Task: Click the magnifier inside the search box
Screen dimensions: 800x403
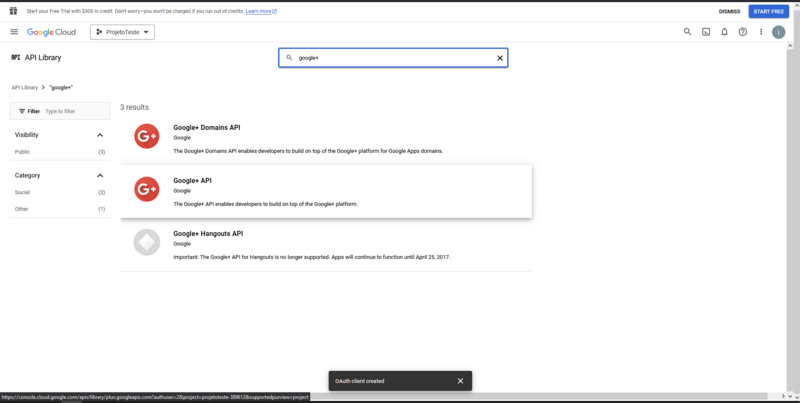Action: click(289, 58)
